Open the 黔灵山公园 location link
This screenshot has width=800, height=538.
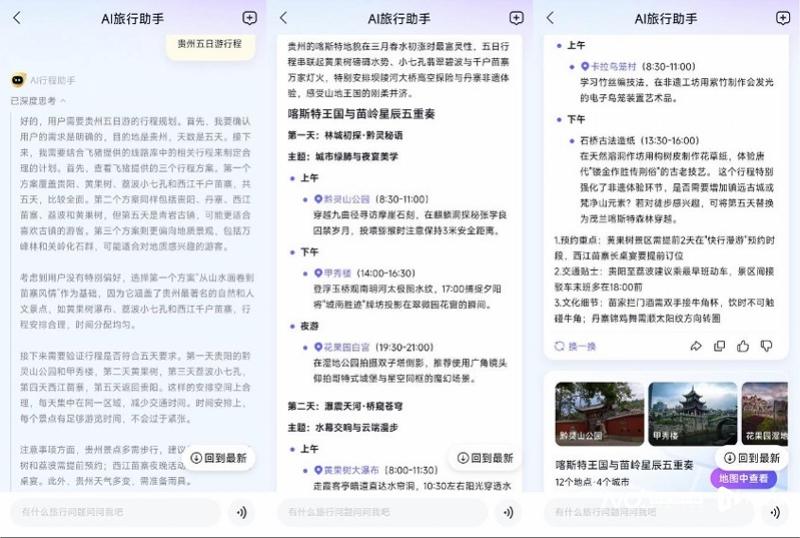click(x=342, y=199)
